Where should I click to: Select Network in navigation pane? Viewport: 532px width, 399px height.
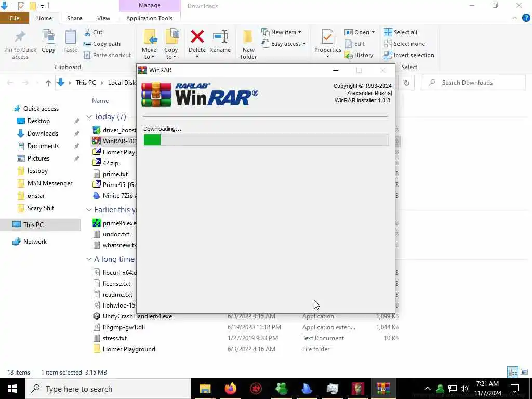(x=35, y=242)
